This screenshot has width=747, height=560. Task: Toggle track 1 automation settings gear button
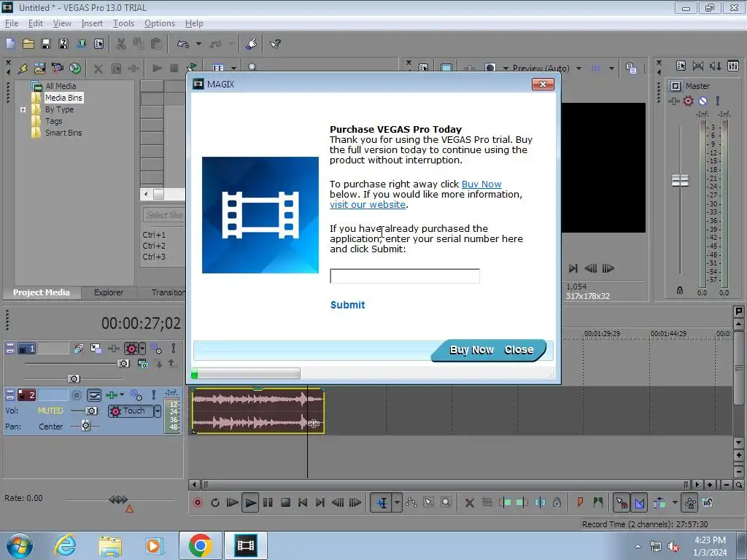[x=131, y=349]
